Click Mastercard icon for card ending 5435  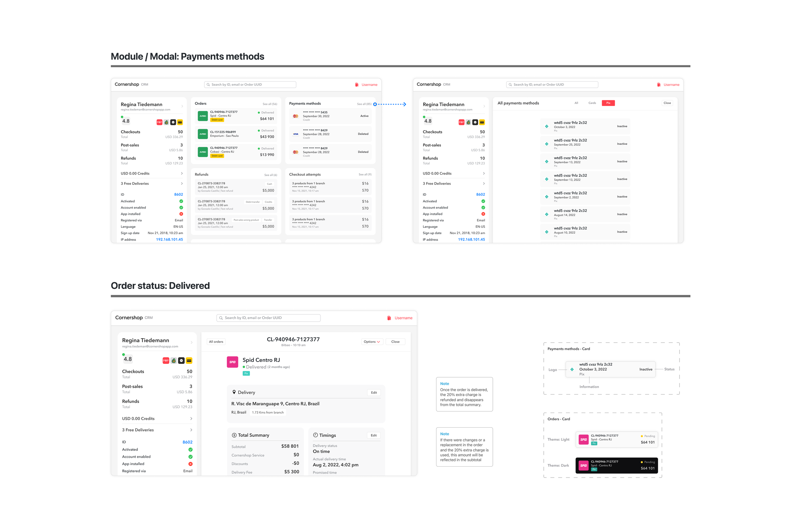[295, 116]
